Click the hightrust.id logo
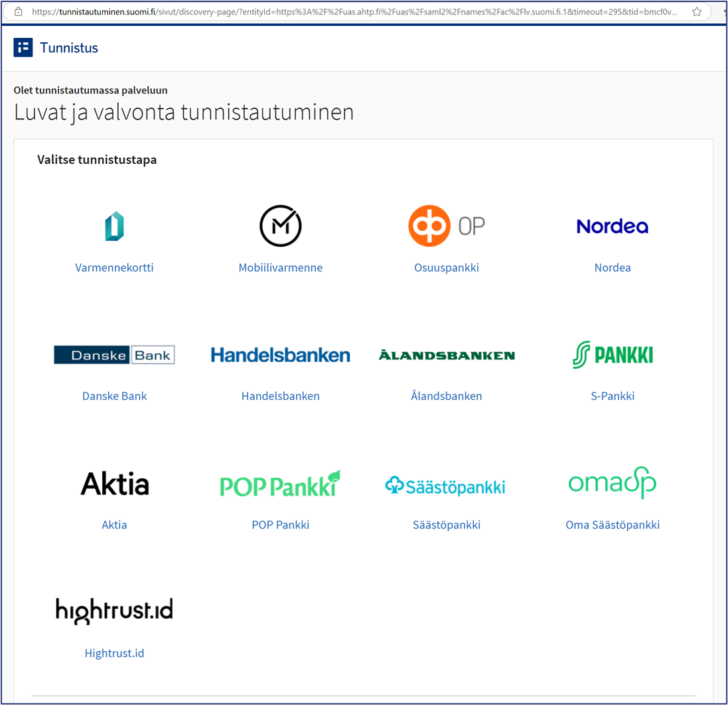This screenshot has height=705, width=728. click(114, 611)
